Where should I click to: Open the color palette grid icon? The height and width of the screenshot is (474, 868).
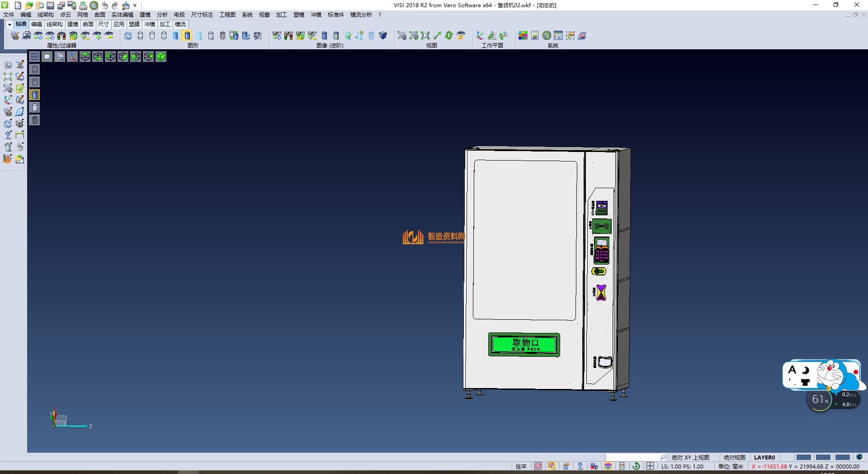pyautogui.click(x=523, y=36)
